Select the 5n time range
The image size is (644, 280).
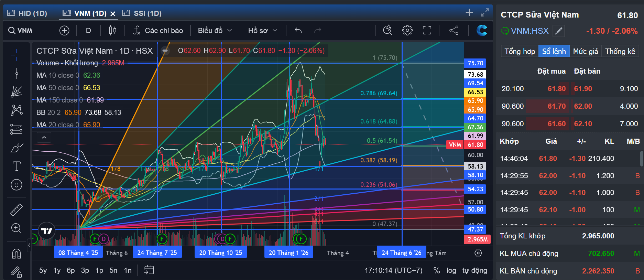tap(113, 270)
